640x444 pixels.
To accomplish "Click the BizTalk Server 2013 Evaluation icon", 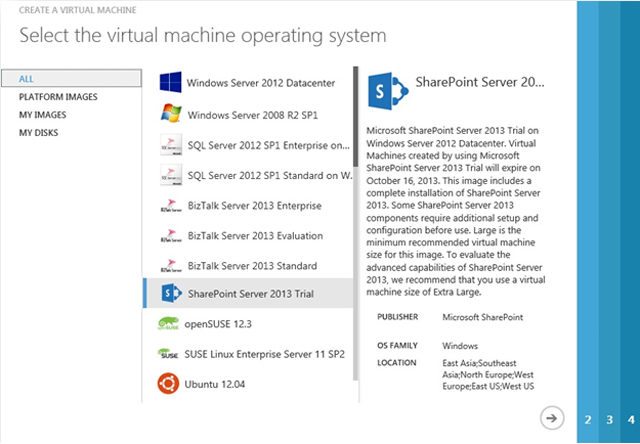I will (x=171, y=235).
